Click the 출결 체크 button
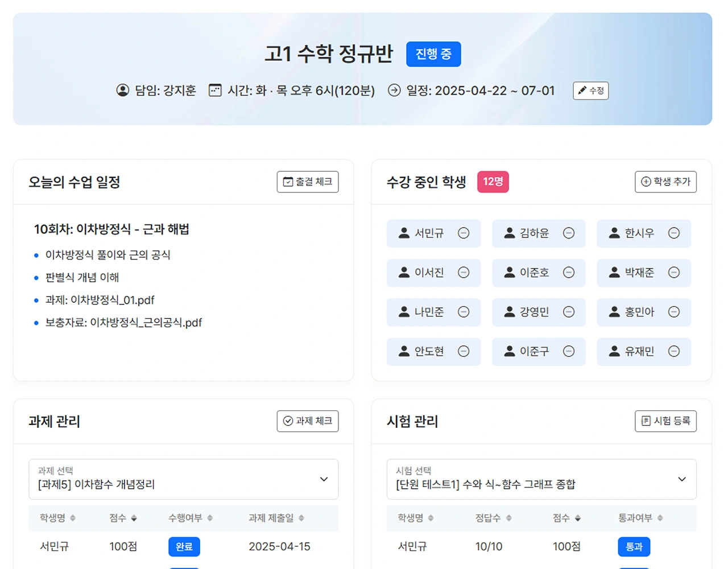The height and width of the screenshot is (569, 728). tap(308, 182)
